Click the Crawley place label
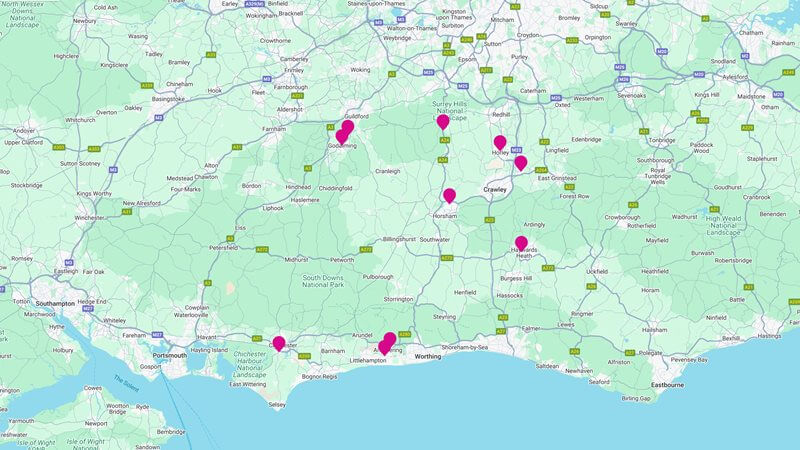This screenshot has height=450, width=800. [x=495, y=189]
